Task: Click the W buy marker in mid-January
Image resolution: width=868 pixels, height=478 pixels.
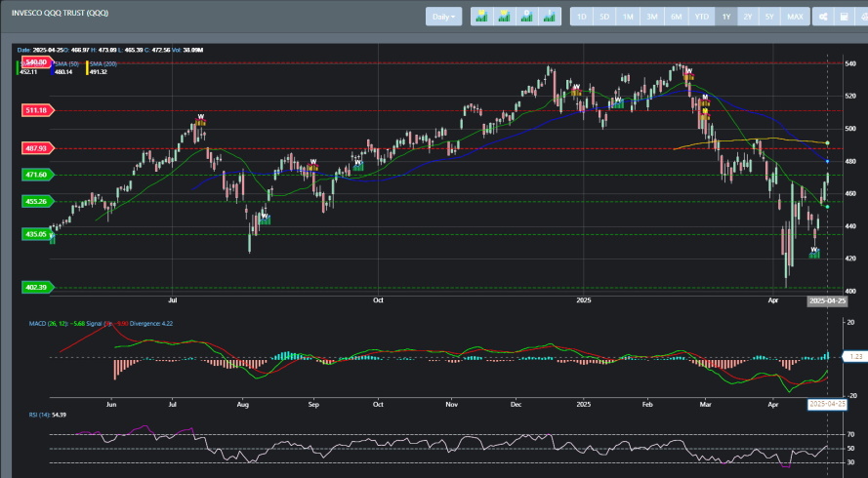Action: (x=618, y=102)
